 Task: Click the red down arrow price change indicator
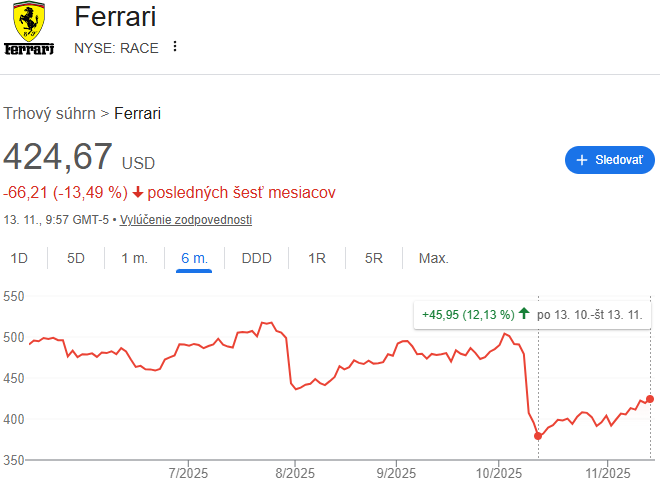coord(138,192)
